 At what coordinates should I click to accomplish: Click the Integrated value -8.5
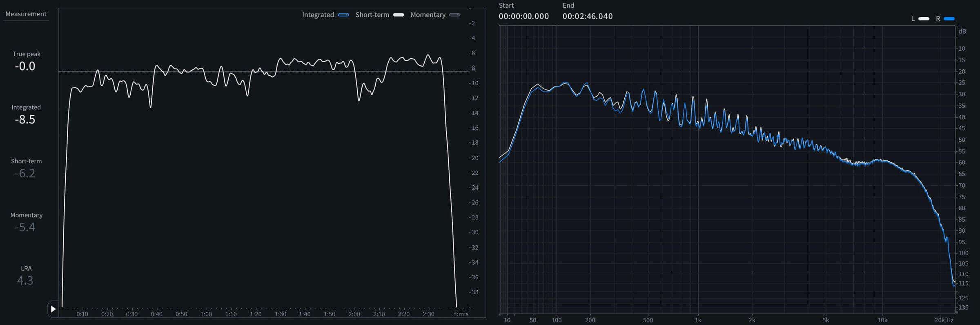[x=25, y=120]
